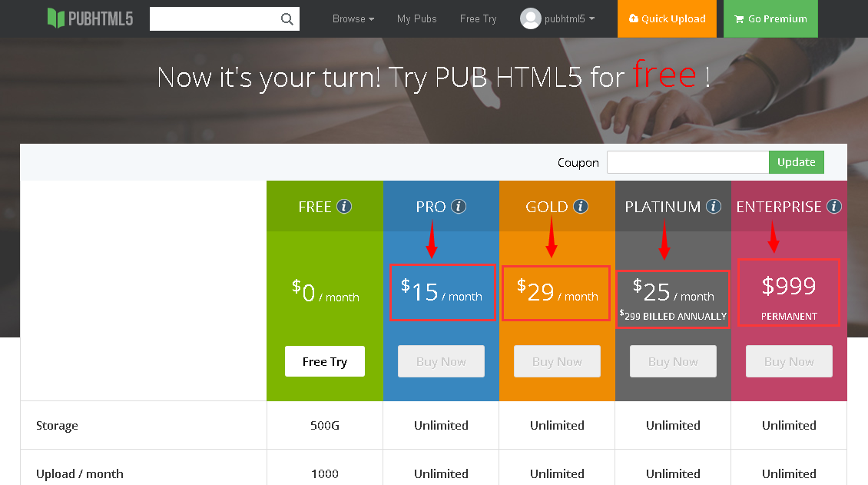Select the $25 / month PLATINUM price

click(x=673, y=291)
